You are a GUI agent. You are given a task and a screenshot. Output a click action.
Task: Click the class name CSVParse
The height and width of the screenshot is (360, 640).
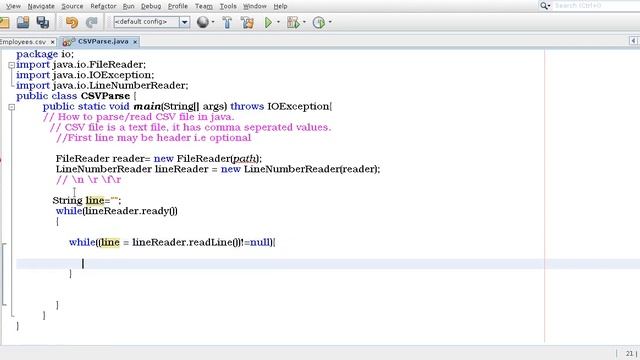(x=105, y=96)
